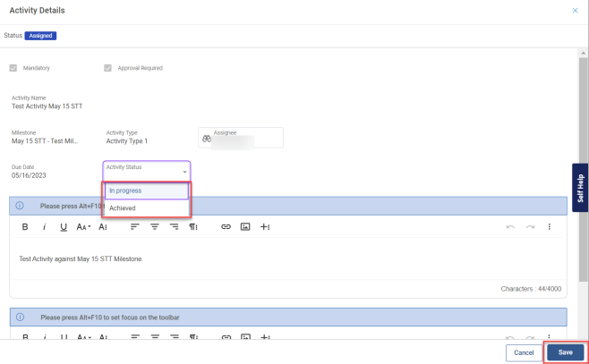589x364 pixels.
Task: Toggle bold formatting in first editor
Action: coord(25,227)
